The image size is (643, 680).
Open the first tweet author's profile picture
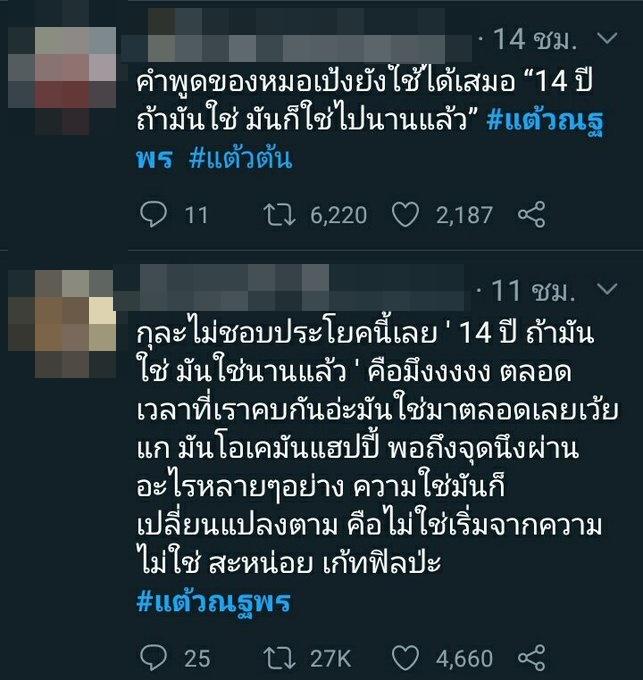[x=62, y=80]
